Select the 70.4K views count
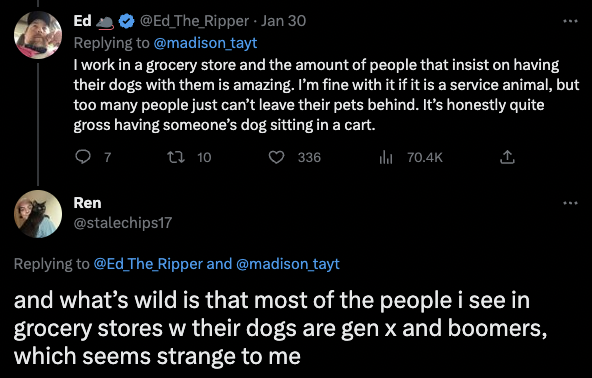The height and width of the screenshot is (378, 592). click(x=425, y=157)
